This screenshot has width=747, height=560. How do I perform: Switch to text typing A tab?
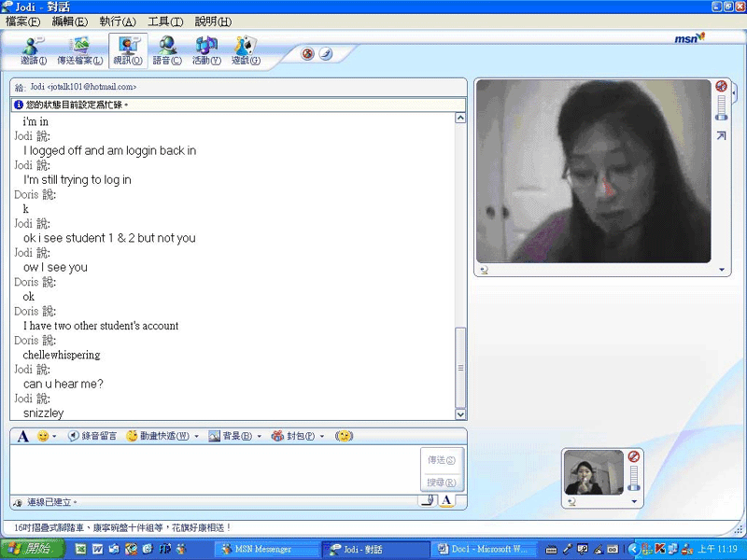(x=446, y=500)
